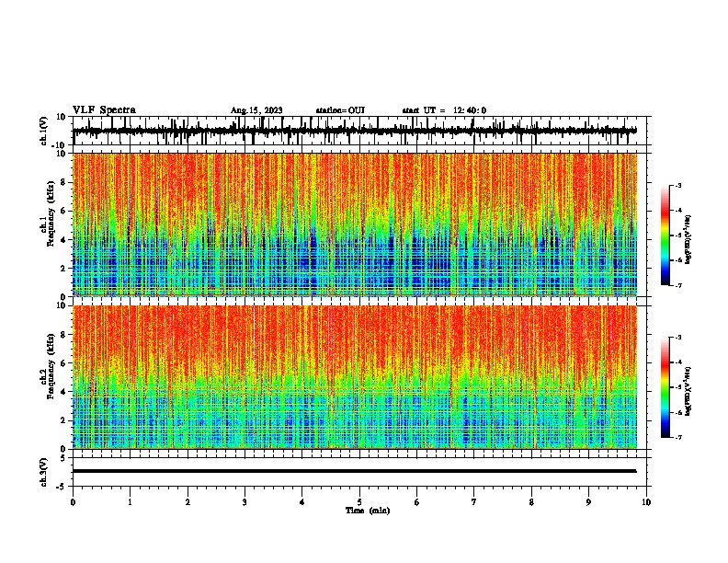
Task: Click the ch.2 colorbar log(PSD) unit label
Action: coord(688,391)
